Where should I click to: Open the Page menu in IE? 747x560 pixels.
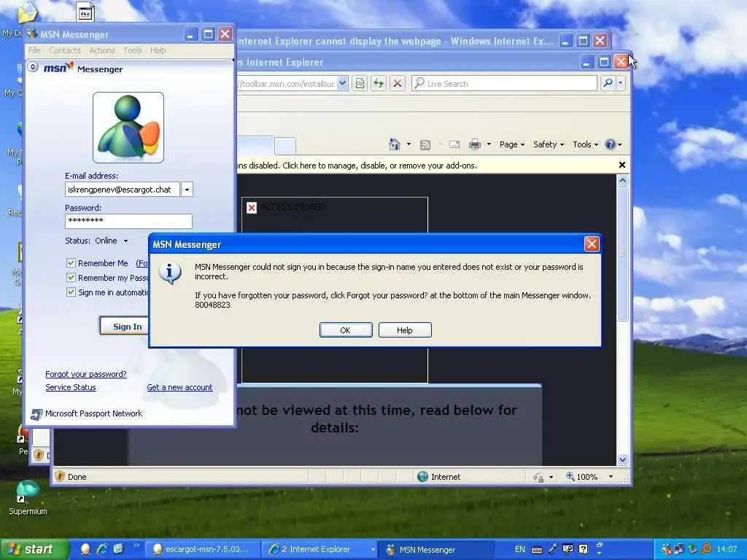[x=512, y=144]
